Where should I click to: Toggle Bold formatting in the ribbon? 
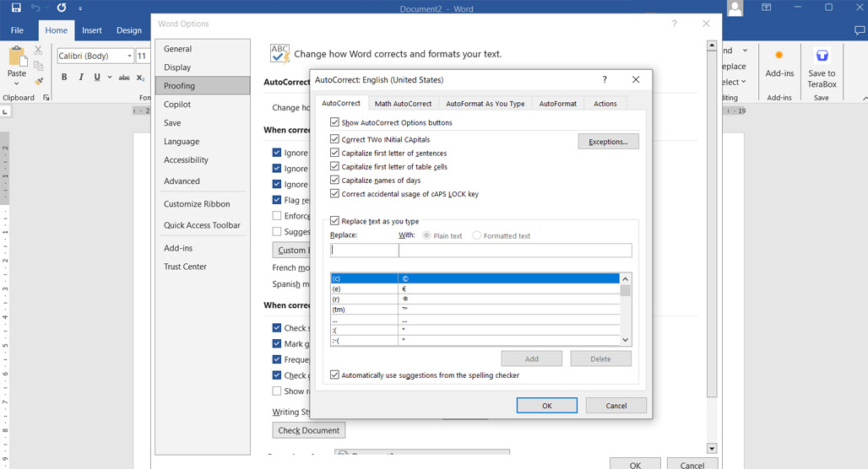pyautogui.click(x=64, y=77)
